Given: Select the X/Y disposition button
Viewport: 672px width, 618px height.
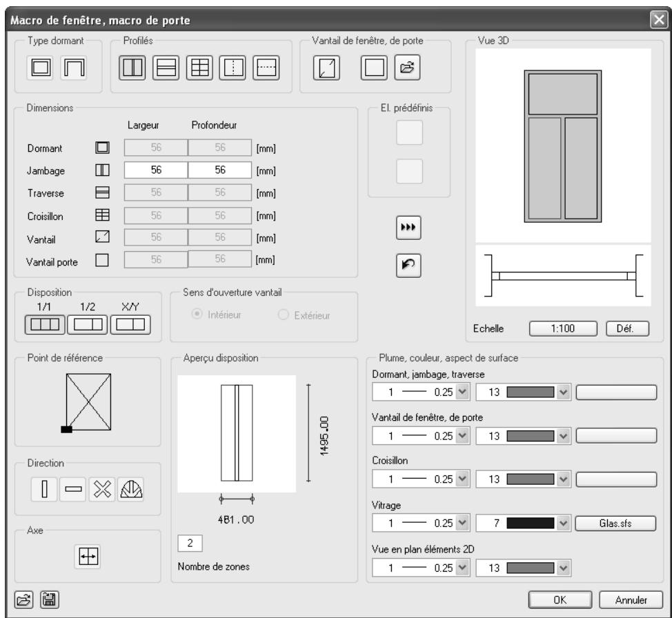Looking at the screenshot, I should point(130,324).
